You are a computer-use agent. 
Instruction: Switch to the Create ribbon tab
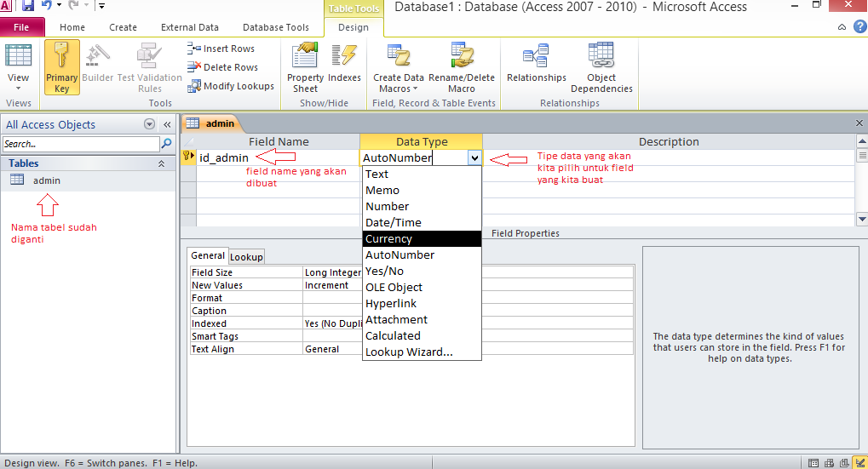point(123,27)
